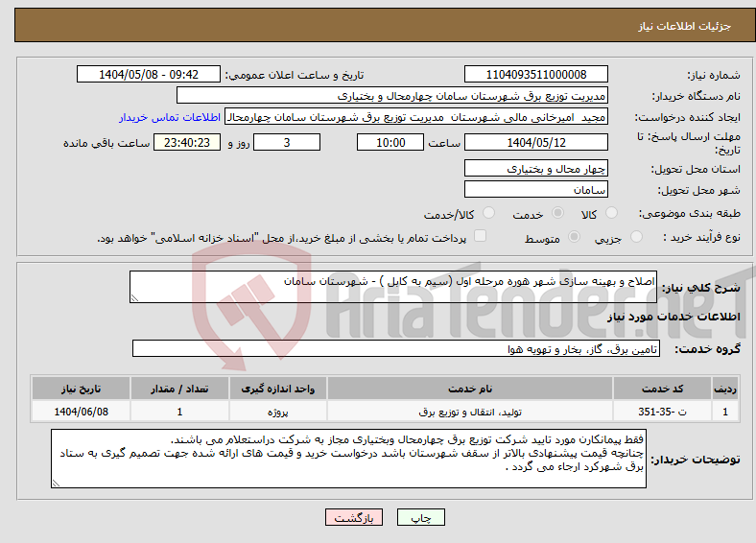
Task: Select the کالا radio button
Action: click(x=611, y=213)
